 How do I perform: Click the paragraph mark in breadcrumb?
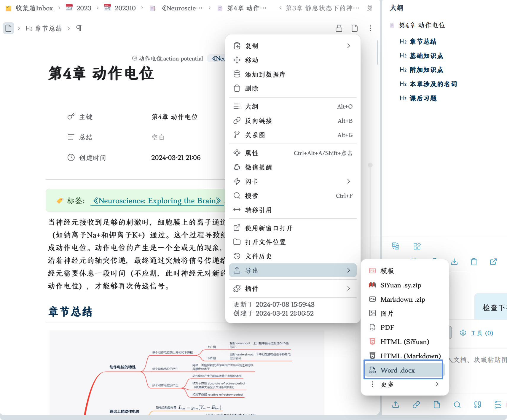[x=79, y=28]
